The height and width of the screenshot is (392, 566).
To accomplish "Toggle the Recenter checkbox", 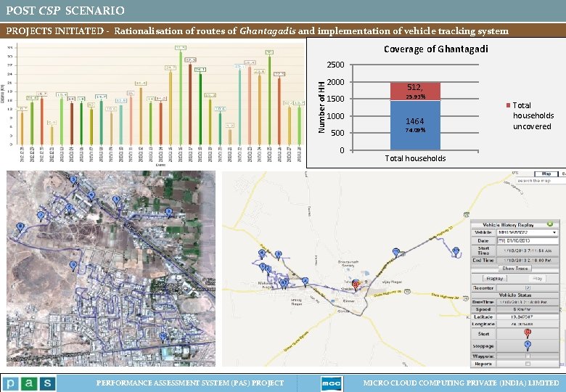I will 528,287.
